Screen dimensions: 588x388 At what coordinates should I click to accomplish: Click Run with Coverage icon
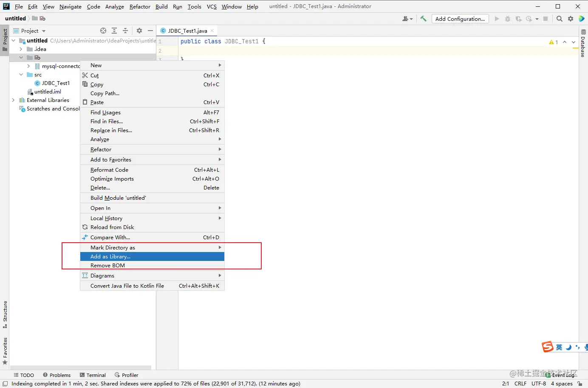point(518,19)
